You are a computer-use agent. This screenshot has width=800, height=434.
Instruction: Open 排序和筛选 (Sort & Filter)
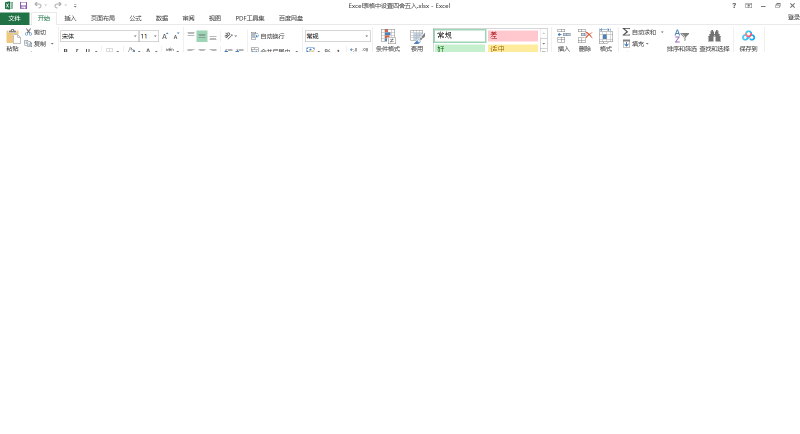coord(682,40)
